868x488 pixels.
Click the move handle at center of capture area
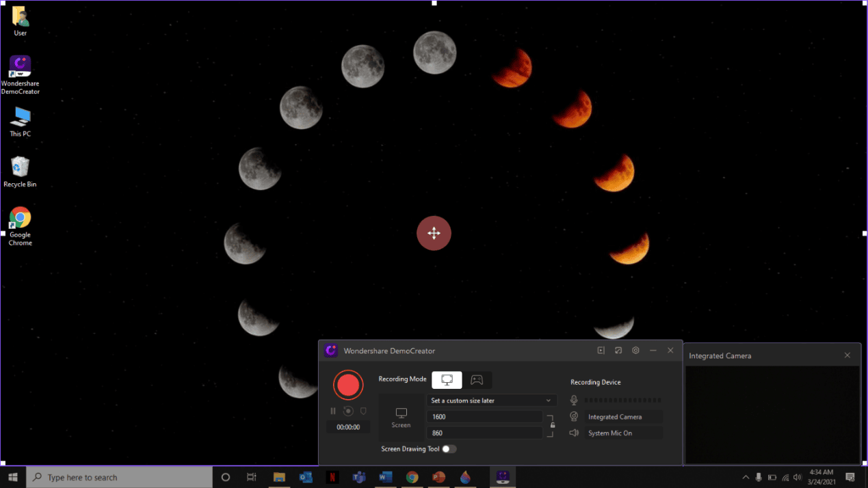pos(434,233)
